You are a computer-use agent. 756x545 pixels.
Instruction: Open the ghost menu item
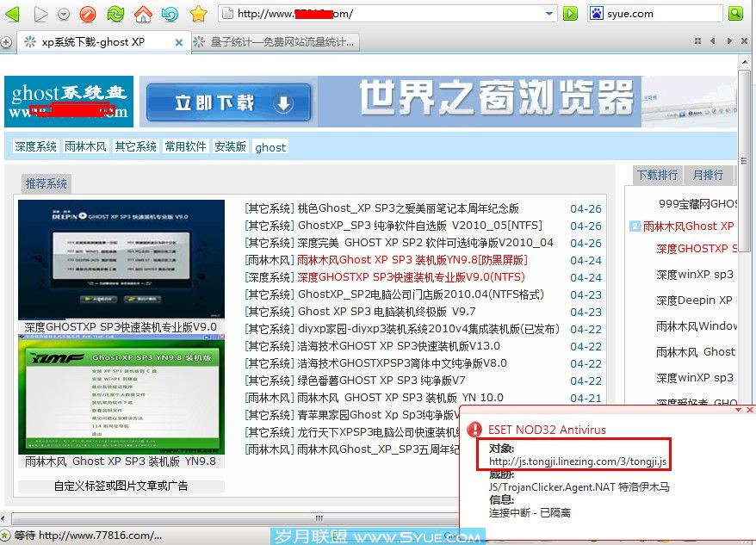270,147
